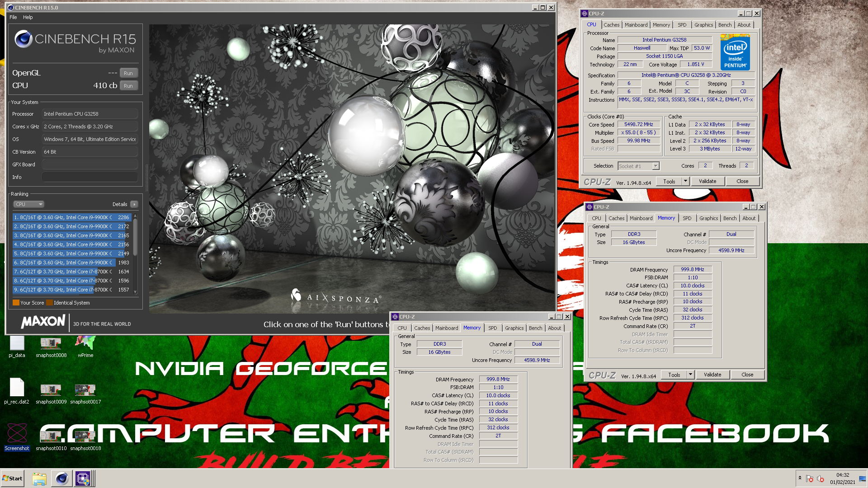Open the Help menu in Cinebench

tap(28, 17)
